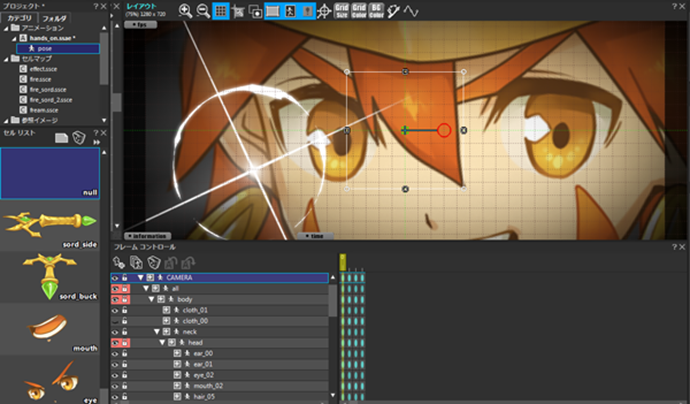Screen dimensions: 690x404
Task: Toggle visibility eye of body part
Action: click(115, 299)
